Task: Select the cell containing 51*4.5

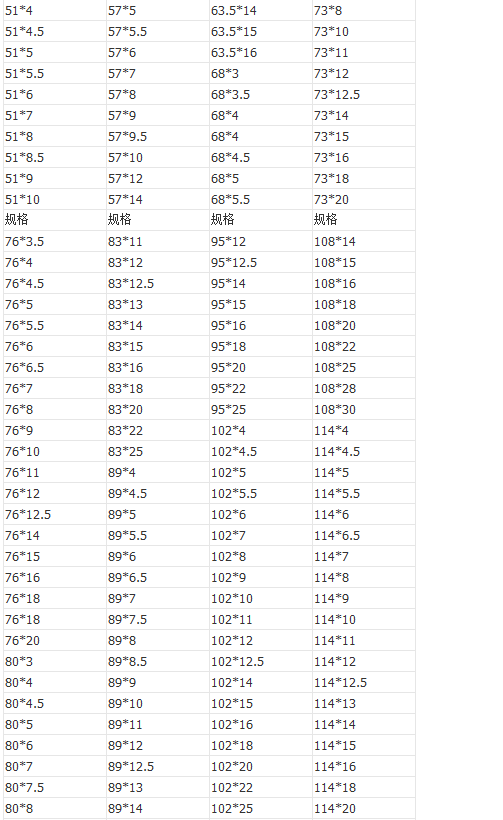Action: pyautogui.click(x=55, y=31)
